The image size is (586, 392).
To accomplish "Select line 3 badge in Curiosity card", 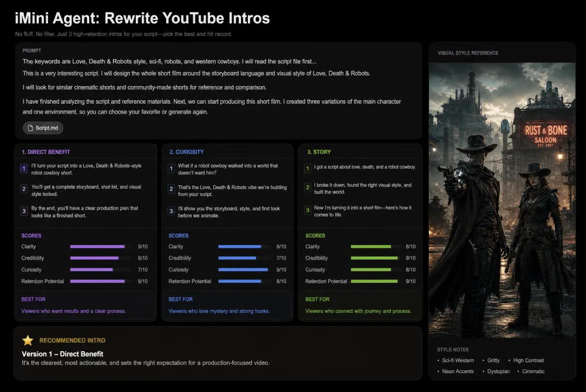I will [x=171, y=211].
